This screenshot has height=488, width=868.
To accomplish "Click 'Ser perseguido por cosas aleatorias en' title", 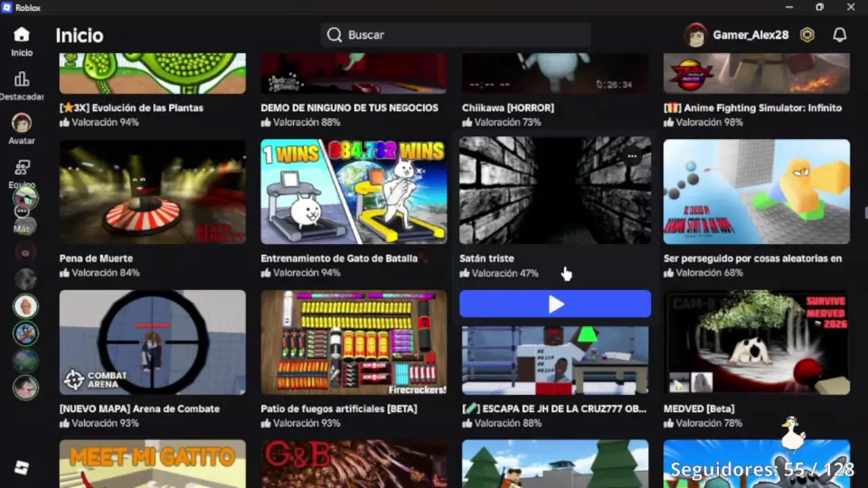I will 753,258.
